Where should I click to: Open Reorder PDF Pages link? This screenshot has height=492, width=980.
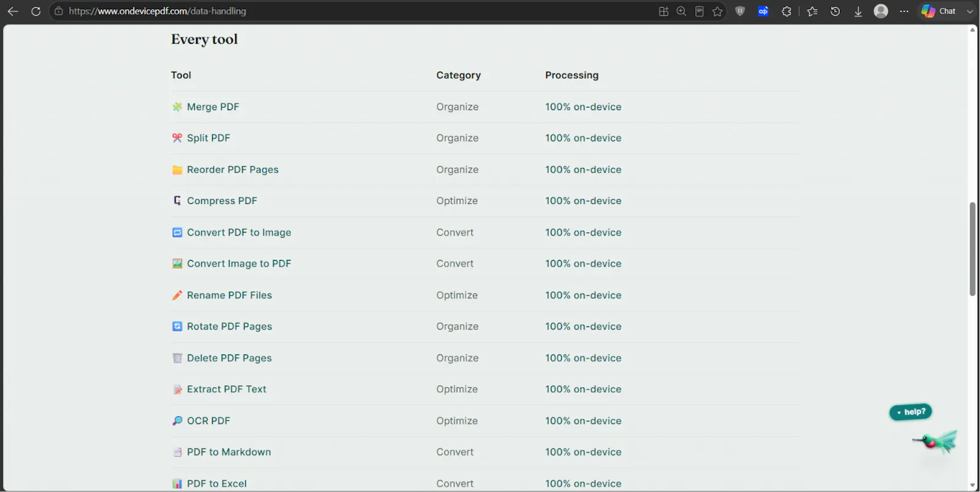tap(233, 170)
